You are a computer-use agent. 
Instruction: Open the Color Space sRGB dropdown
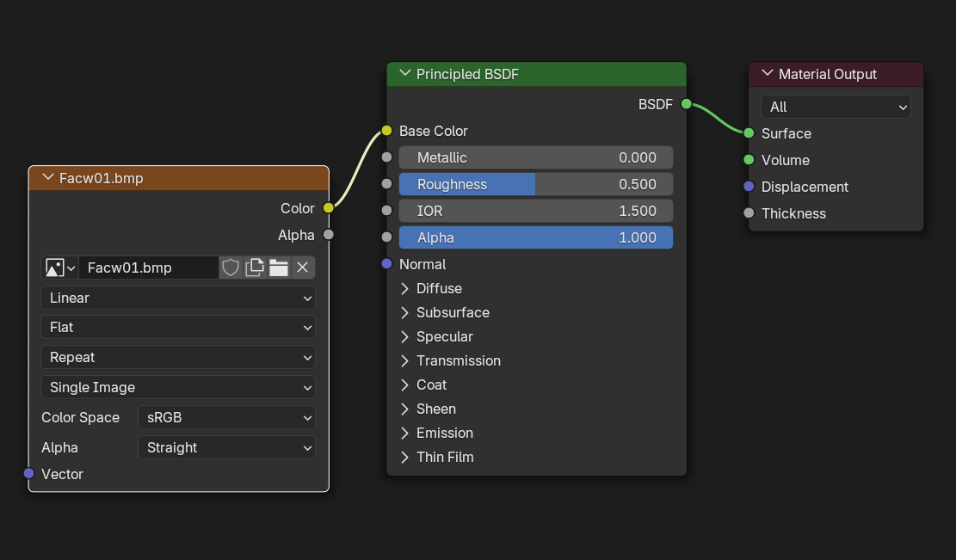[226, 417]
